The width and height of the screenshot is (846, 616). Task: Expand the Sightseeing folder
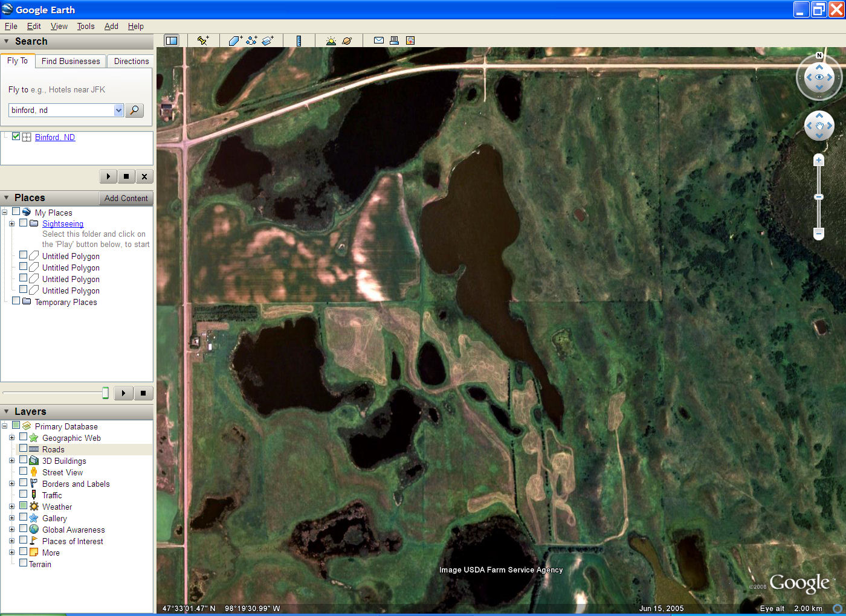11,223
